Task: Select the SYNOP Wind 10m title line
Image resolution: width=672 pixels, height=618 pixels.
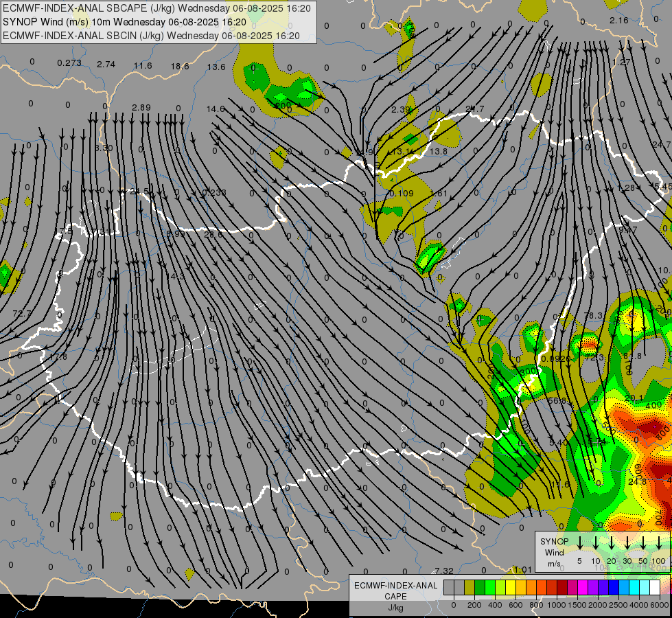Action: pyautogui.click(x=124, y=22)
